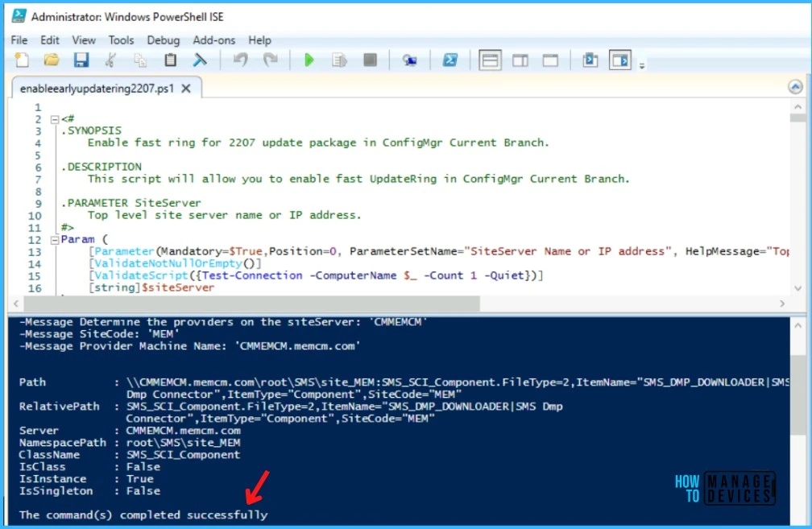Click script editor vertical scrollbar up arrow
Viewport: 812px width, 529px height.
pos(797,106)
